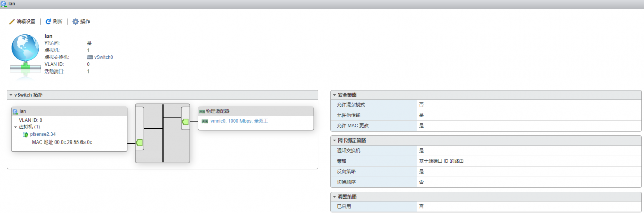
Task: Collapse the 虚拟机 (1) tree node
Action: pyautogui.click(x=16, y=127)
